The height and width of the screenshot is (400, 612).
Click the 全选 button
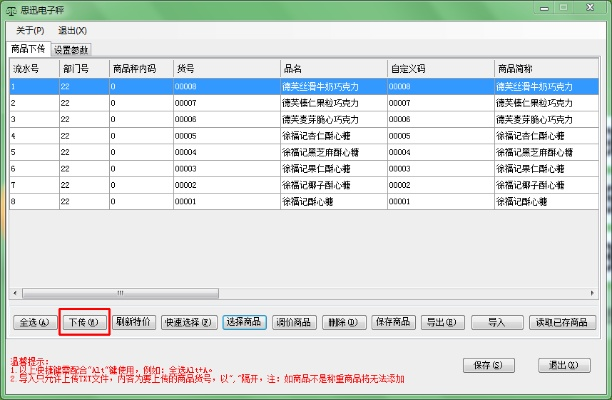[x=33, y=322]
